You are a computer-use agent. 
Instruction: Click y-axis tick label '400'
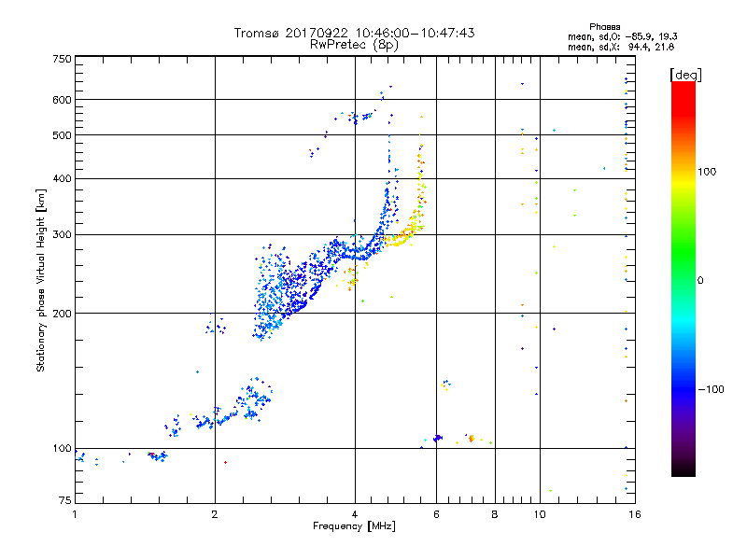(x=62, y=178)
